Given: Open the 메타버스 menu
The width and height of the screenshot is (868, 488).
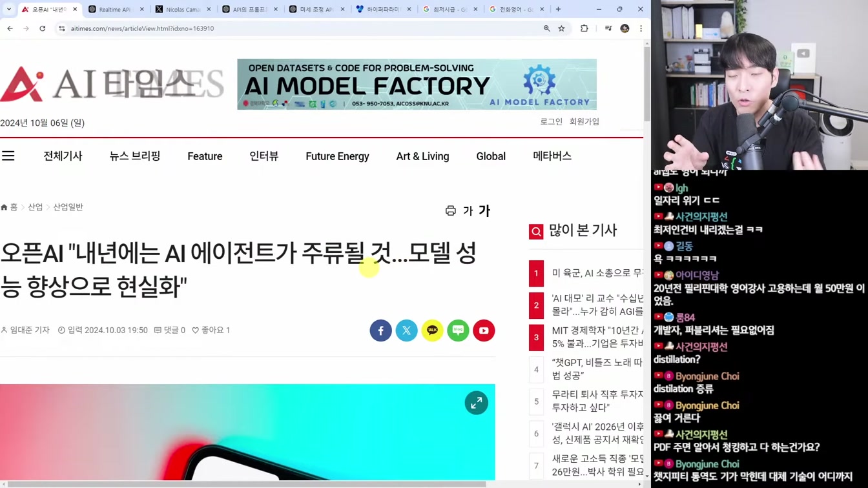Looking at the screenshot, I should [552, 156].
